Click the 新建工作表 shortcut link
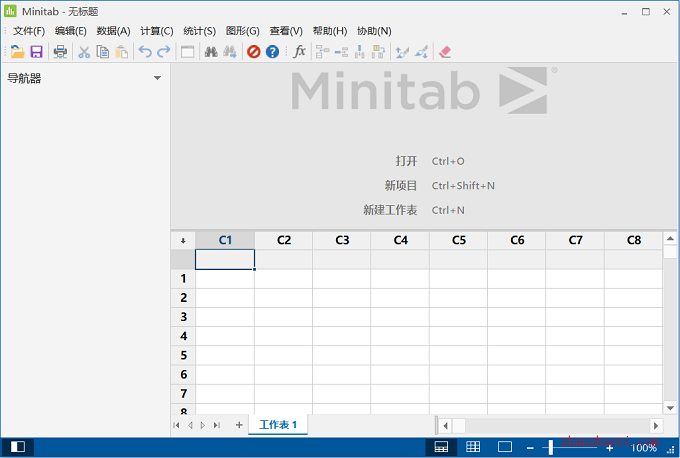This screenshot has height=458, width=680. (x=414, y=210)
